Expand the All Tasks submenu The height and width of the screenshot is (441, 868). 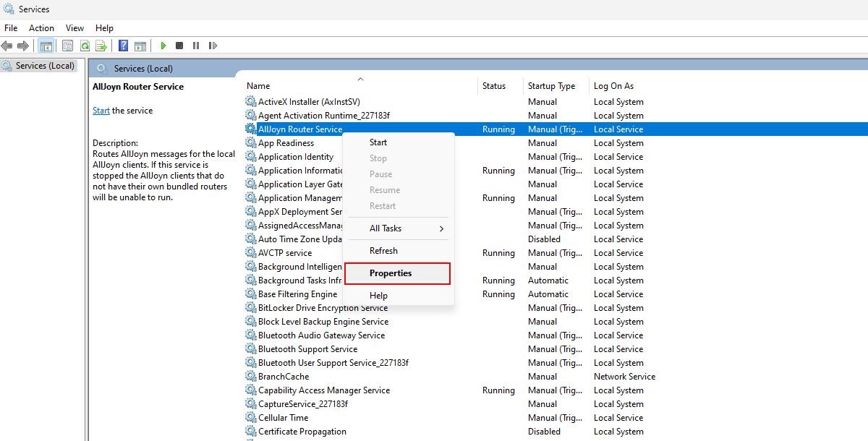399,228
